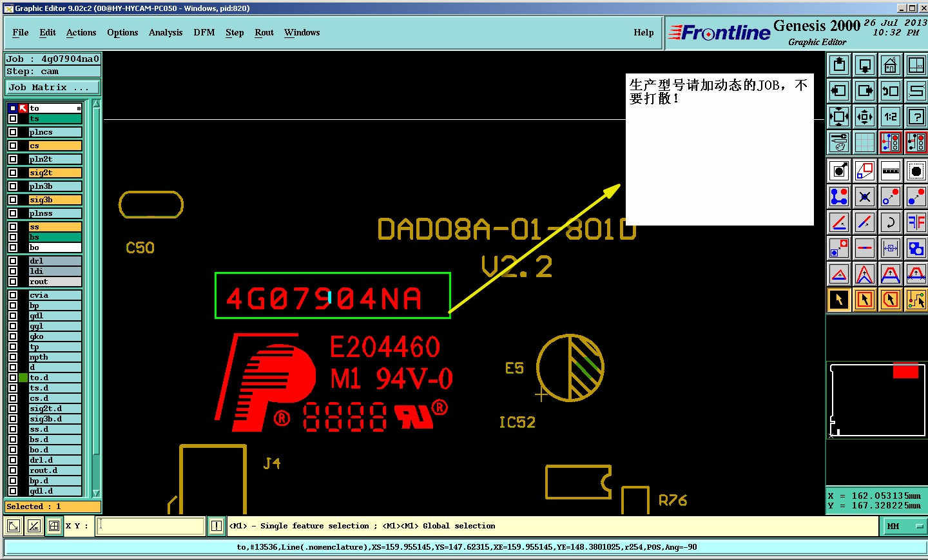Click the connected blue dots add-line icon

839,197
